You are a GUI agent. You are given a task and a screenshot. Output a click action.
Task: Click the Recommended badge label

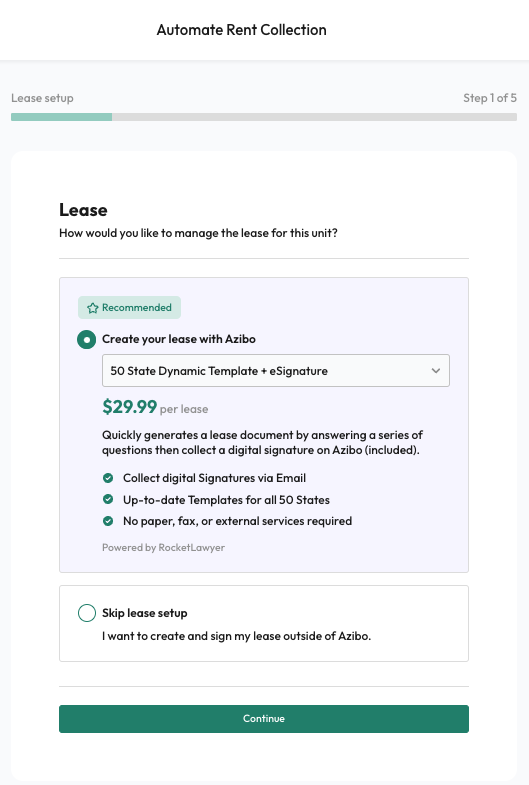tap(129, 307)
